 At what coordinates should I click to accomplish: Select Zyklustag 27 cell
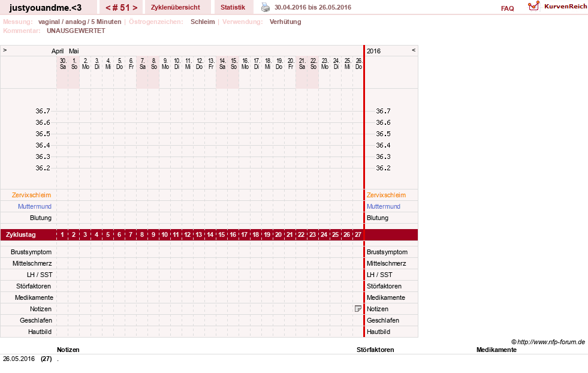(x=358, y=234)
